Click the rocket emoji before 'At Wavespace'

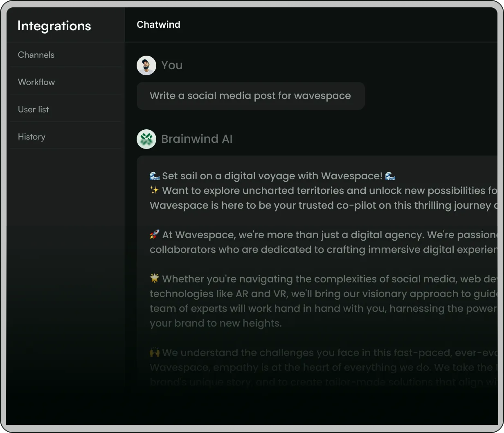[154, 235]
